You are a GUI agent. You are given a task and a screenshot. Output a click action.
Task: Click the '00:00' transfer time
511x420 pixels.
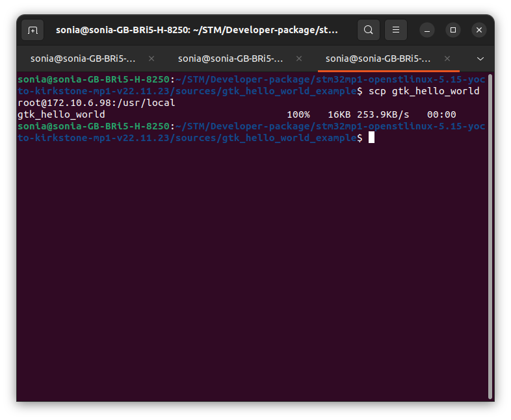[441, 114]
